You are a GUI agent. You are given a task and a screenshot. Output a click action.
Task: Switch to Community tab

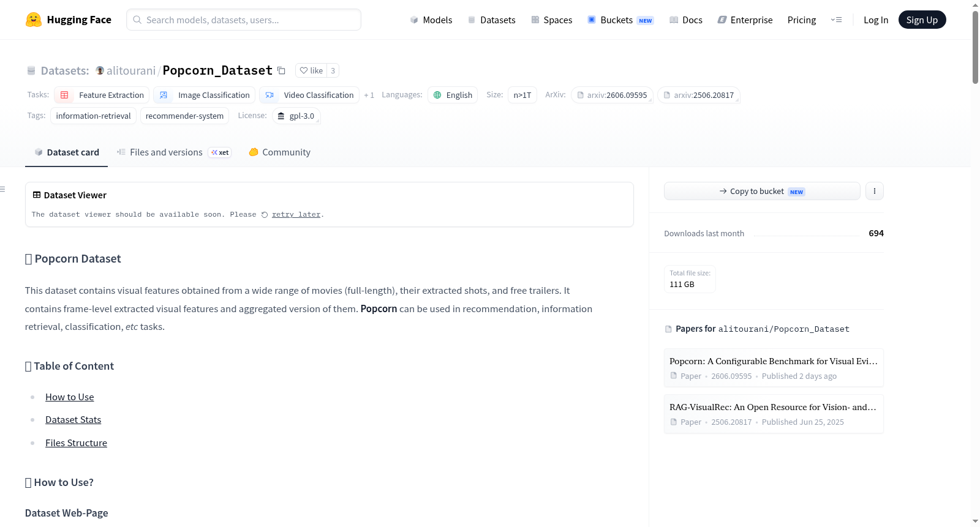click(279, 152)
